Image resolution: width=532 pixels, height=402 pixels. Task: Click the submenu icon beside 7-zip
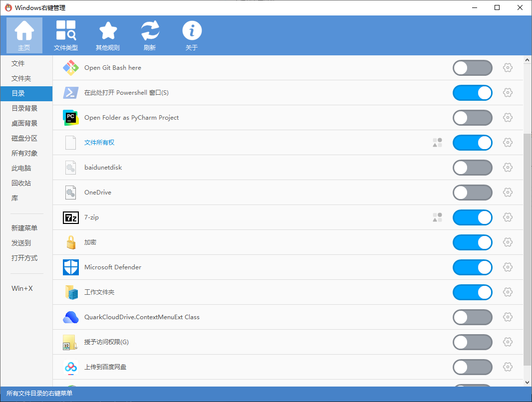tap(437, 217)
